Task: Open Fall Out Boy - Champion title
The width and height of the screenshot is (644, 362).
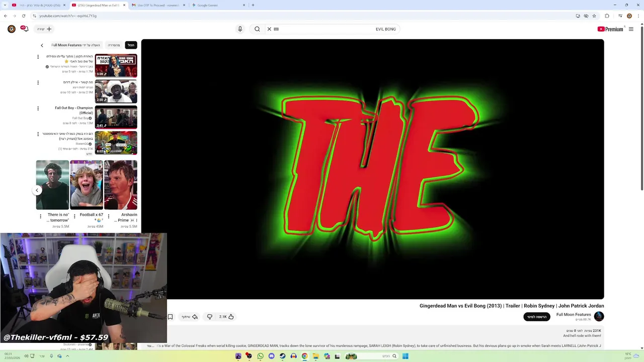Action: tap(74, 110)
